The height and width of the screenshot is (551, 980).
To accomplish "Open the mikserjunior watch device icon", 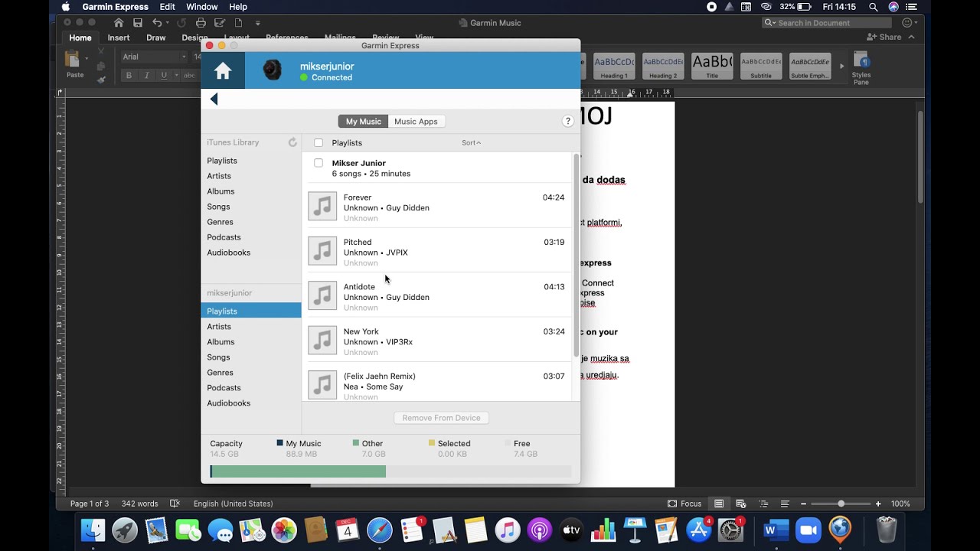I will click(272, 70).
